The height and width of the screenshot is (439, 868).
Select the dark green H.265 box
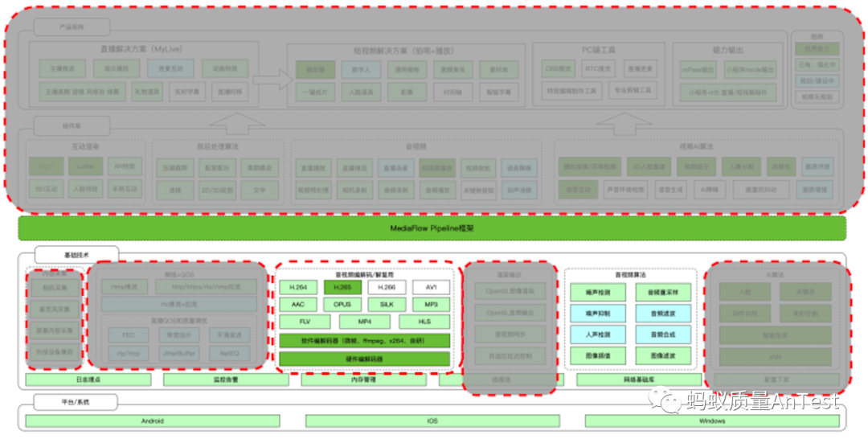pos(342,287)
